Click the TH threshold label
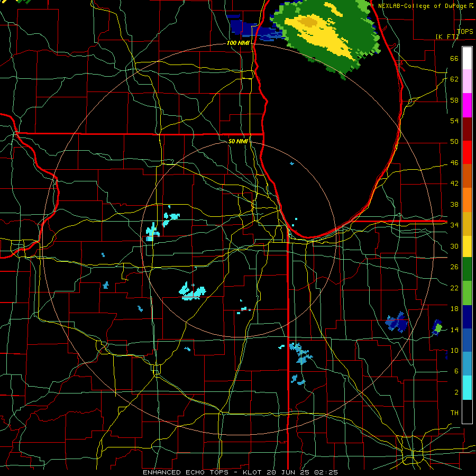This screenshot has height=476, width=476. 454,413
